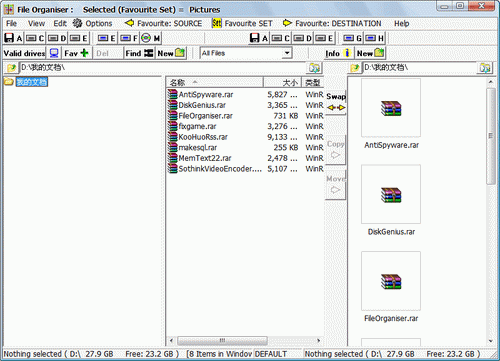500x361 pixels.
Task: Select source CD drive M
Action: [151, 38]
